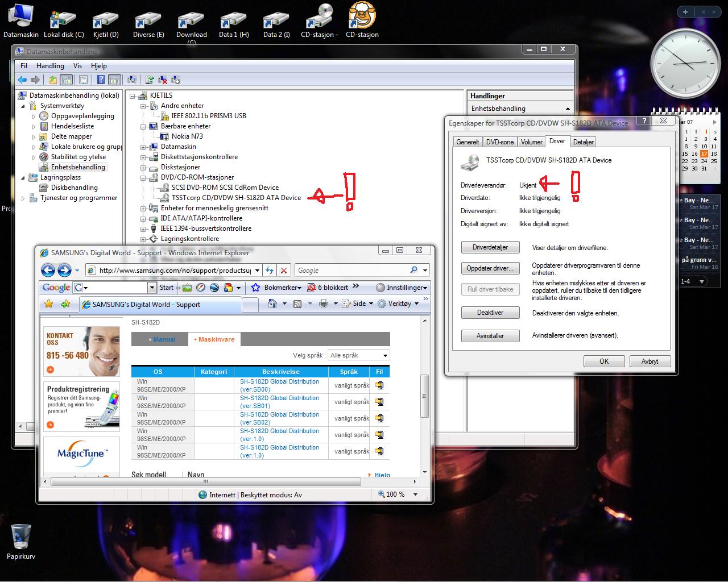The width and height of the screenshot is (728, 582).
Task: Click the up-one-level folder toolbar icon
Action: 53,80
